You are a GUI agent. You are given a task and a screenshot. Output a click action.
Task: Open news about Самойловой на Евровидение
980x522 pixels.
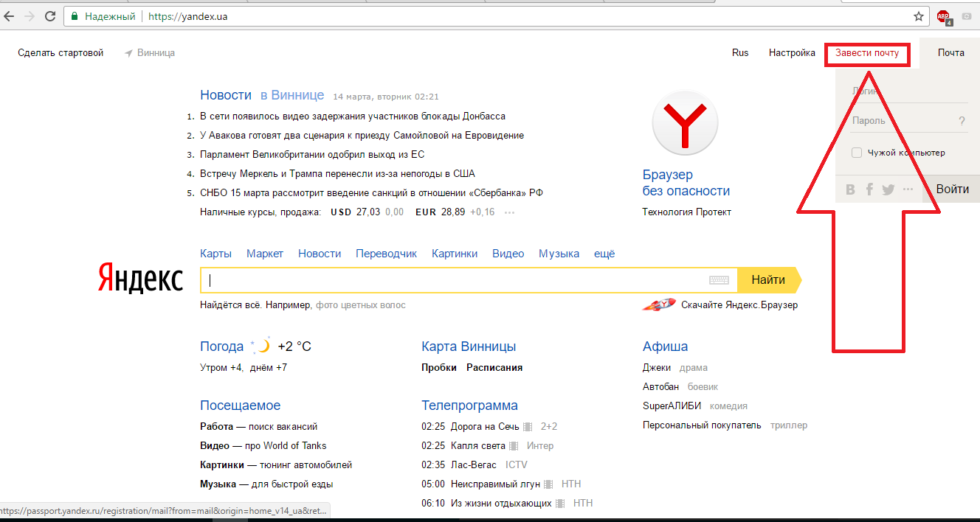(362, 136)
